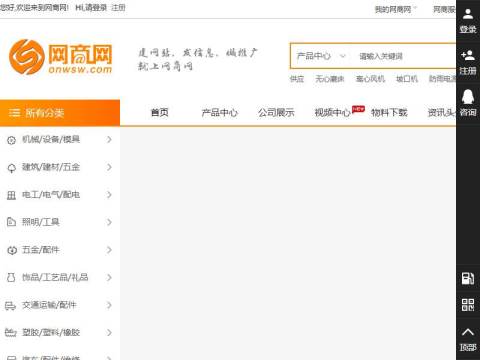The height and width of the screenshot is (360, 480).
Task: Click the icon beside 照明/工具
Action: coord(11,222)
